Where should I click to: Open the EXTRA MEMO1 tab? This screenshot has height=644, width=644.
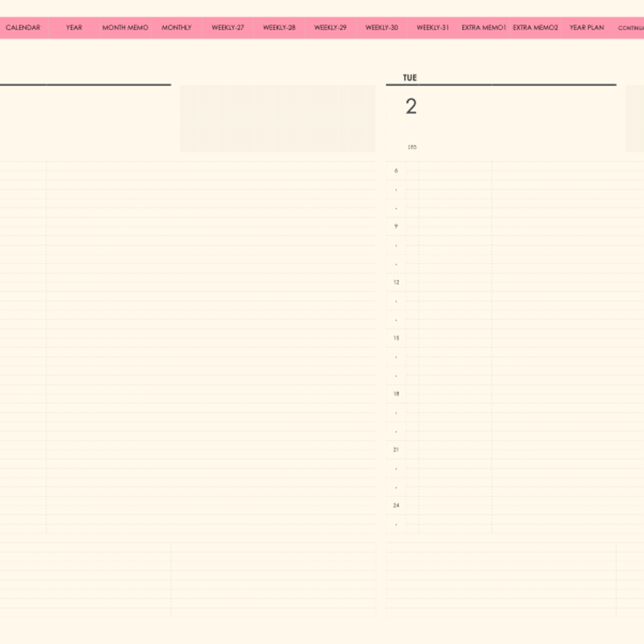click(484, 27)
